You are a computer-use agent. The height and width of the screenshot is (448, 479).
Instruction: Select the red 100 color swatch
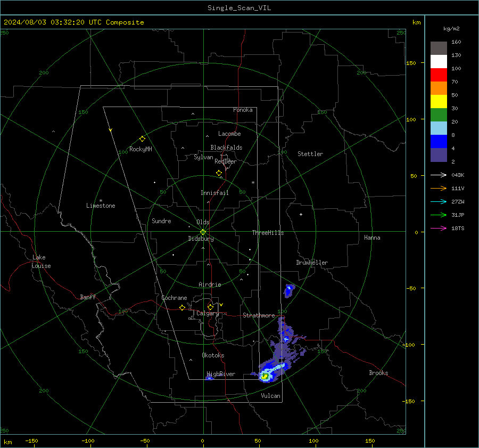(x=439, y=75)
